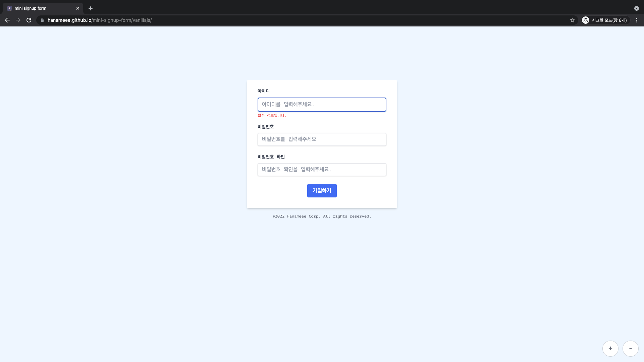Open the incognito mode profile indicator
The width and height of the screenshot is (644, 362).
(605, 20)
